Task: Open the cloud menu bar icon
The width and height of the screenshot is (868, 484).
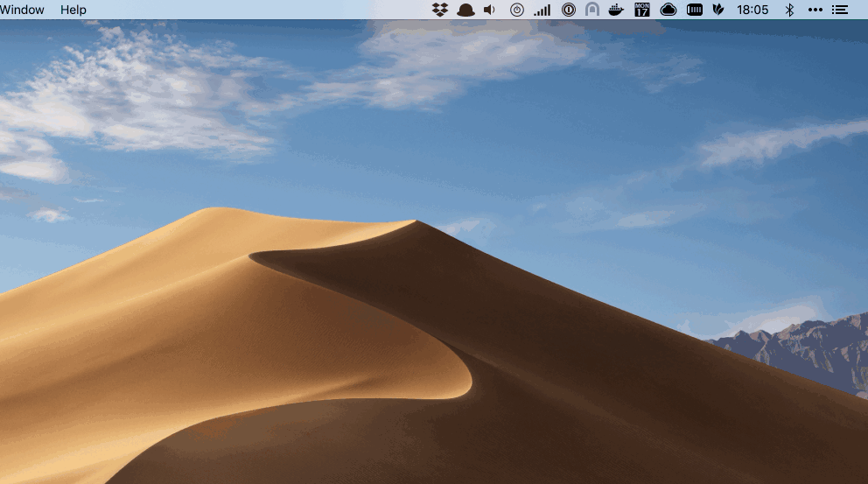Action: pos(668,10)
